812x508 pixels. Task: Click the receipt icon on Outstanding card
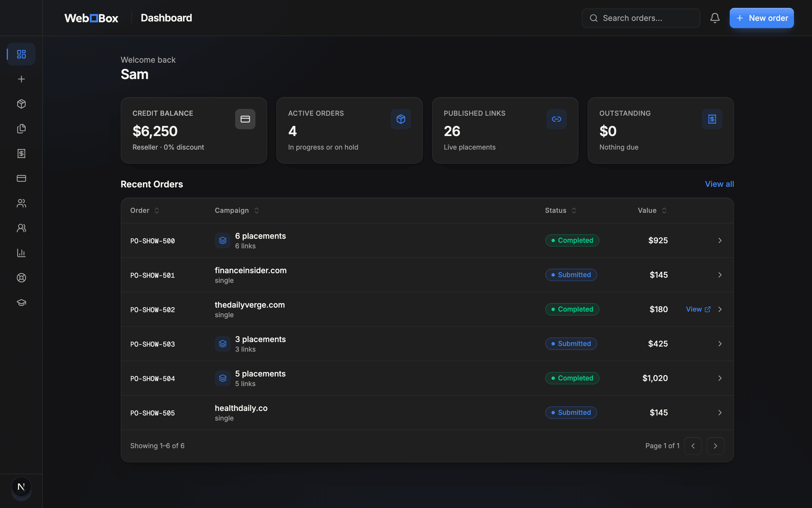coord(712,119)
